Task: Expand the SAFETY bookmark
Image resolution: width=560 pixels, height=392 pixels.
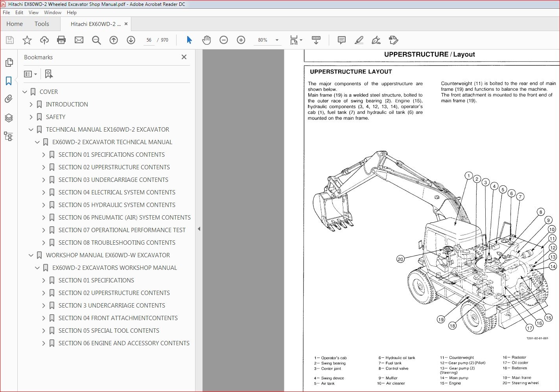Action: 31,117
